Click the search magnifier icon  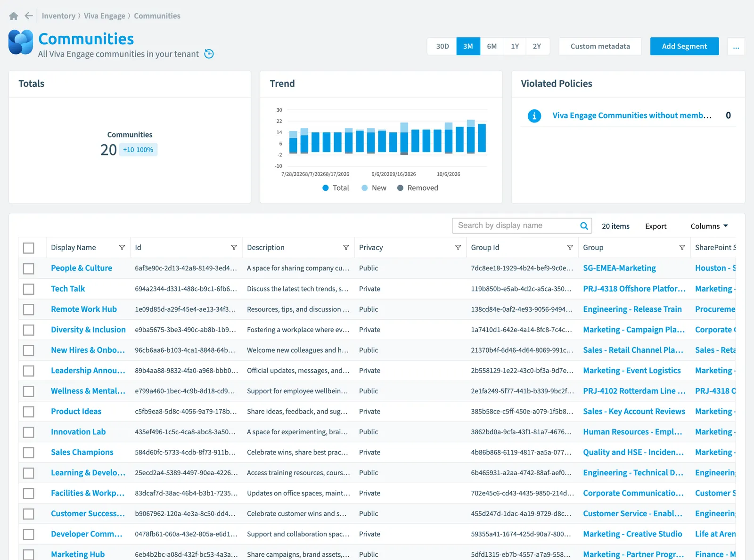point(584,226)
